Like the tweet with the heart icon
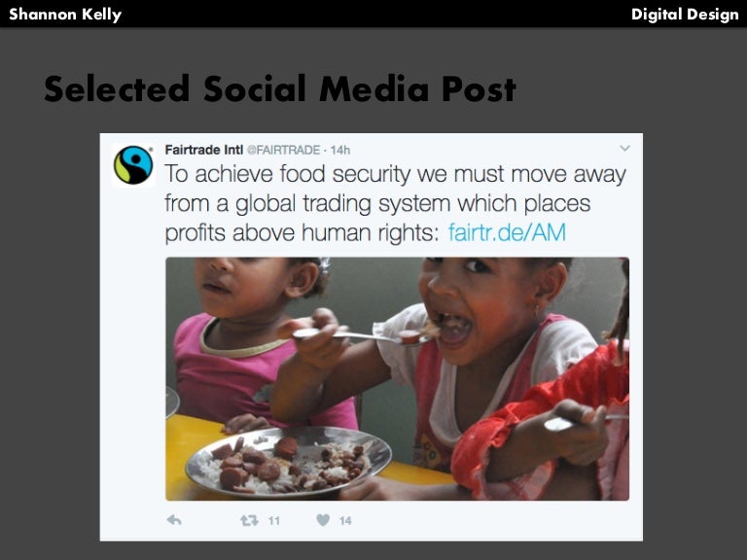747x560 pixels. [x=323, y=520]
